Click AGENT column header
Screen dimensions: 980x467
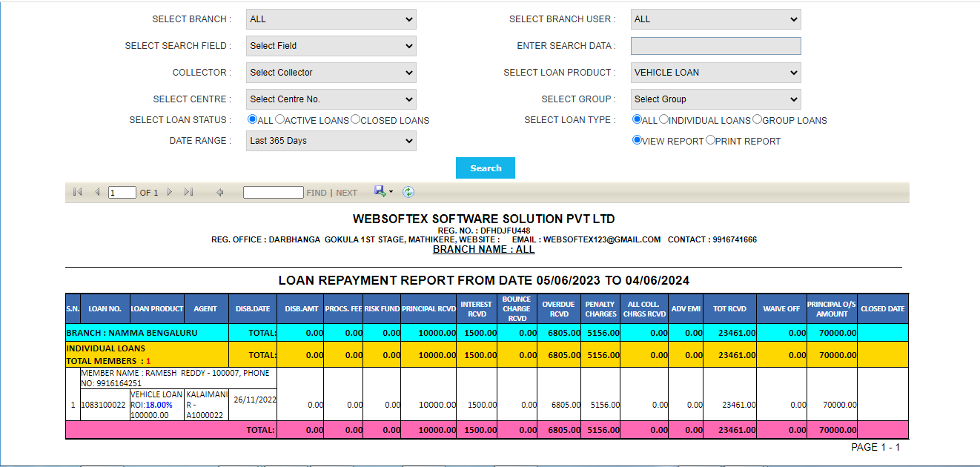click(x=206, y=309)
